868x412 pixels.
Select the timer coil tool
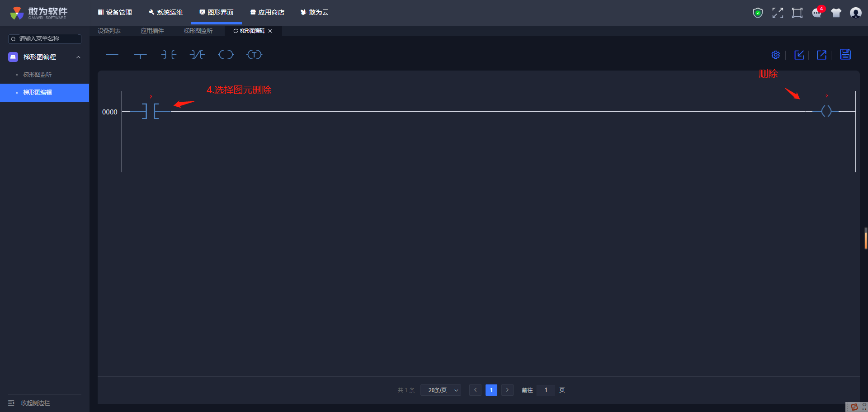tap(255, 55)
